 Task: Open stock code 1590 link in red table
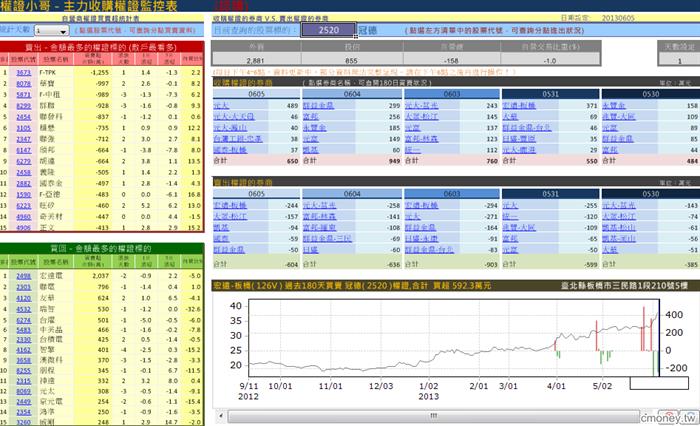point(24,195)
